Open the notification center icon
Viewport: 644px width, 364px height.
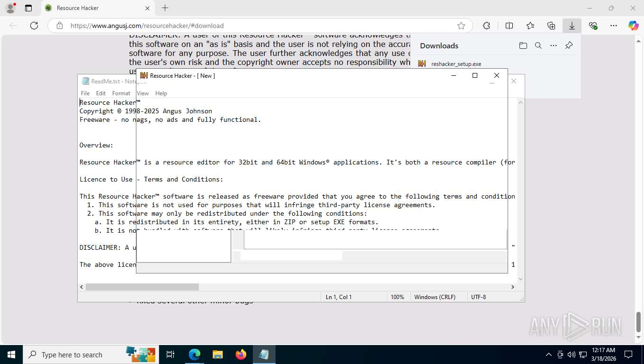tap(628, 355)
